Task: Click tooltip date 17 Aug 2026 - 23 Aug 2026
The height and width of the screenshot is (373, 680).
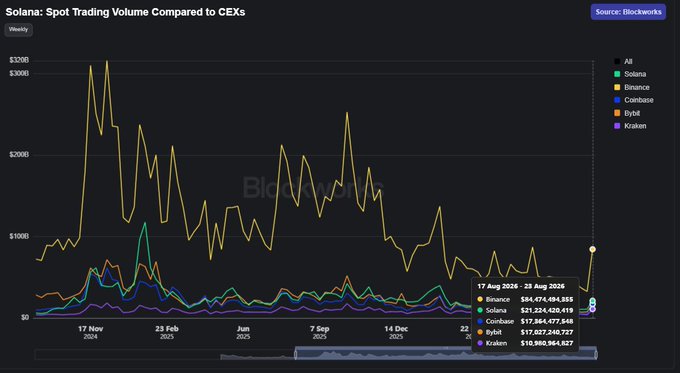Action: pyautogui.click(x=521, y=286)
